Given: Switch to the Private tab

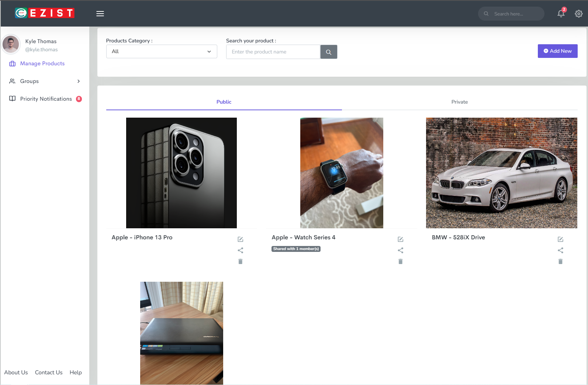Looking at the screenshot, I should click(460, 102).
